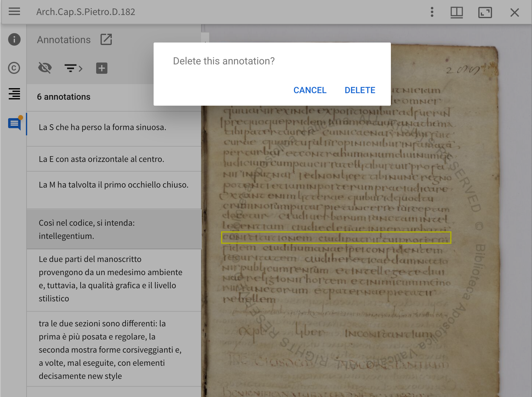This screenshot has height=397, width=532.
Task: Confirm deletion with the DELETE button
Action: click(x=360, y=90)
